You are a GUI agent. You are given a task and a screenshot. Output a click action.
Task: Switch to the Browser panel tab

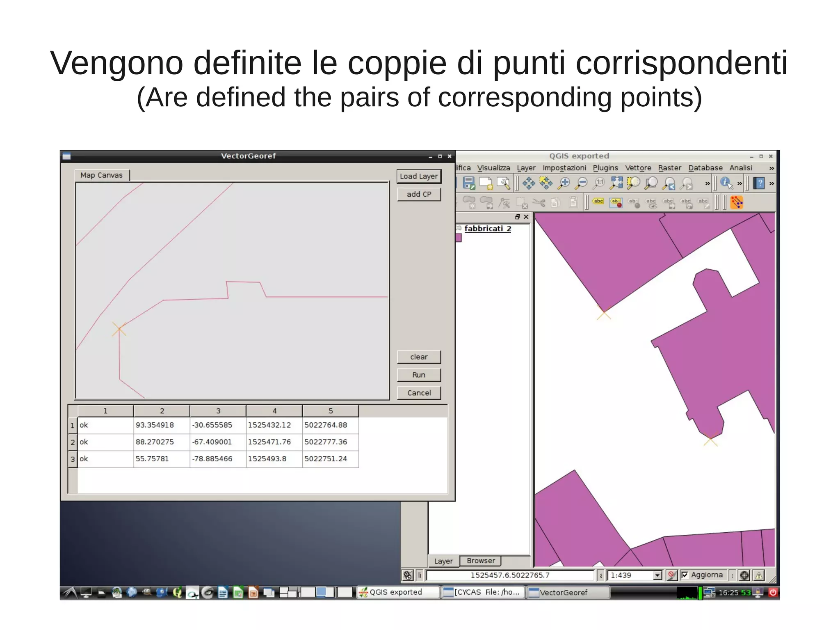[x=481, y=561]
